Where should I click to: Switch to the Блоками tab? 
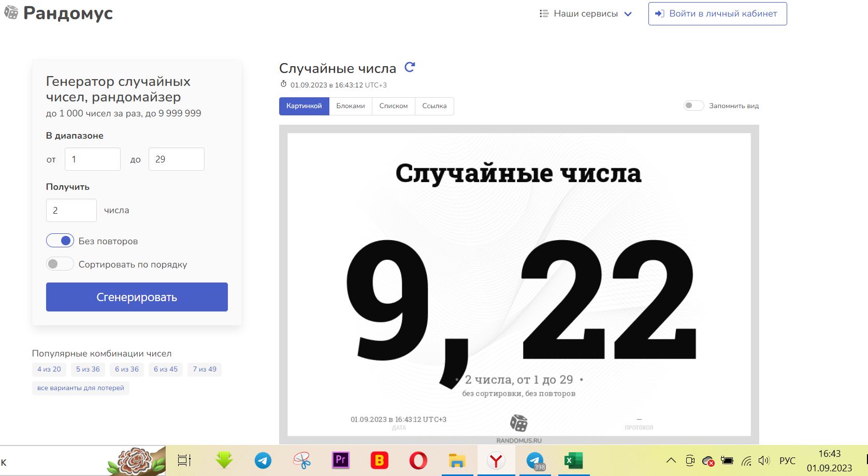(x=351, y=106)
